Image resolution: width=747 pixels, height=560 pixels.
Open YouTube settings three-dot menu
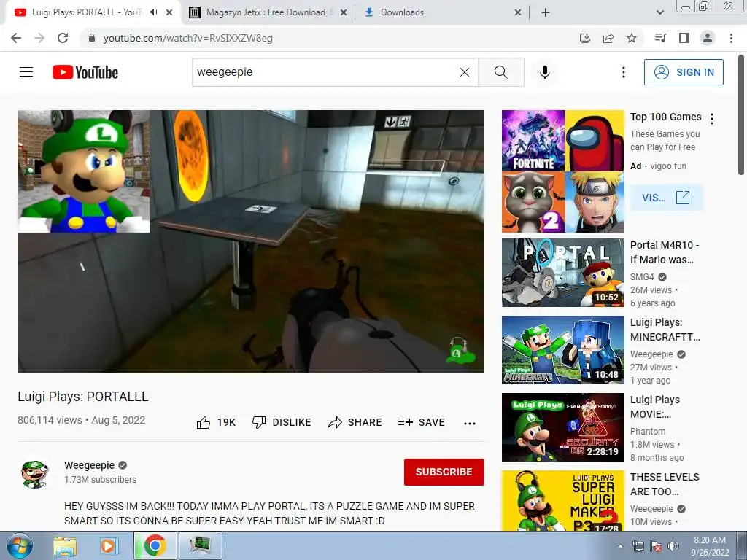pos(624,72)
